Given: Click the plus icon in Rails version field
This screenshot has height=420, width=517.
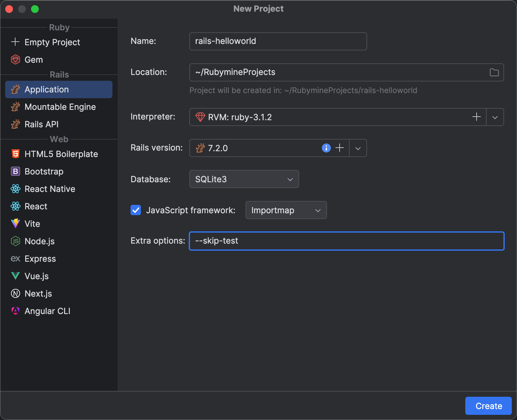Looking at the screenshot, I should [x=340, y=148].
